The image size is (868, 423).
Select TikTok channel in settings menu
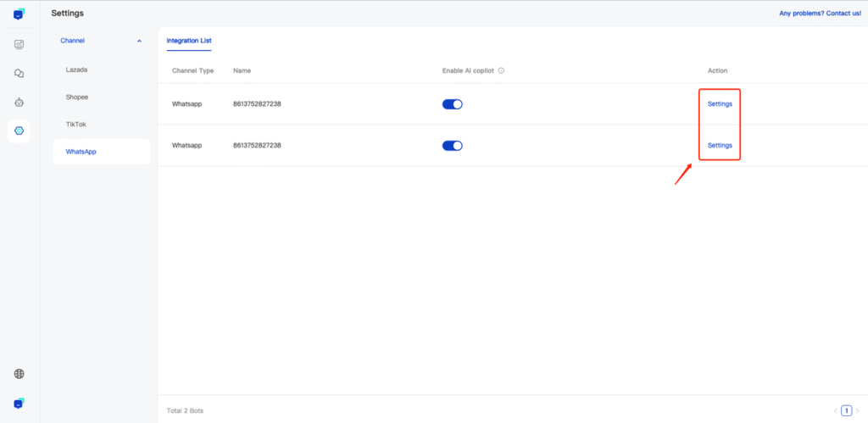(x=102, y=124)
